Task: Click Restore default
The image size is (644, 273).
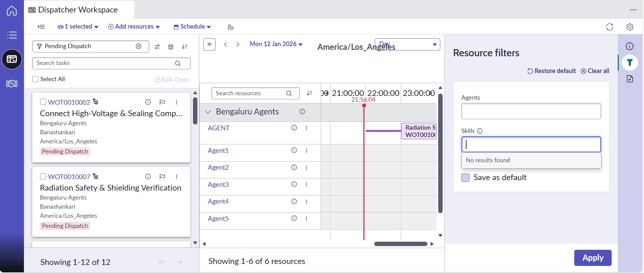Action: [551, 71]
